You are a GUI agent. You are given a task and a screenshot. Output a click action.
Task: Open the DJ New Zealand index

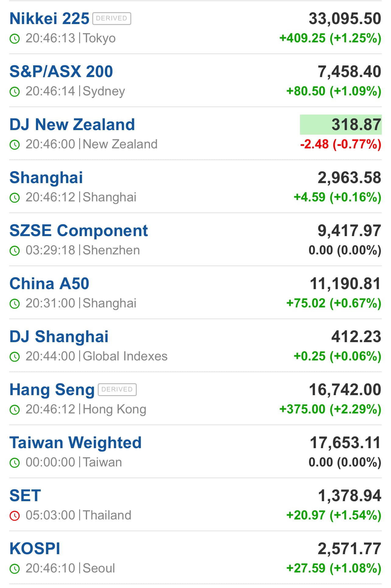click(72, 125)
